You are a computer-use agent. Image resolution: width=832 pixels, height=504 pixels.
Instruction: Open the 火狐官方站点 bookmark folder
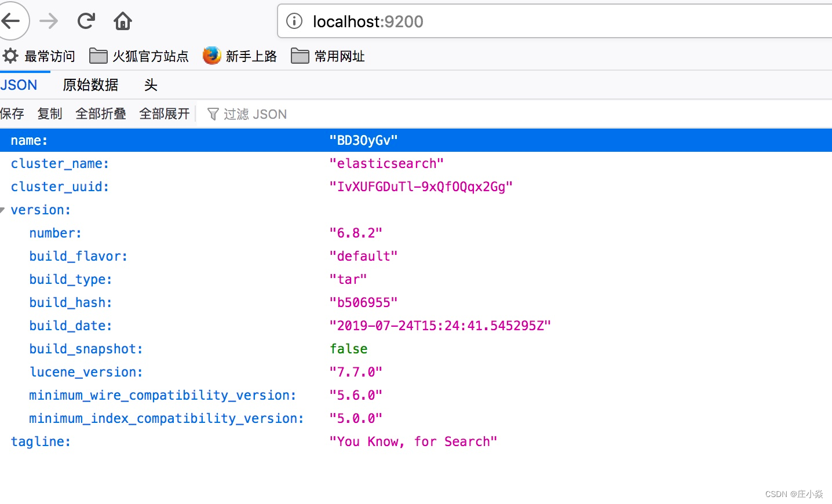coord(139,56)
